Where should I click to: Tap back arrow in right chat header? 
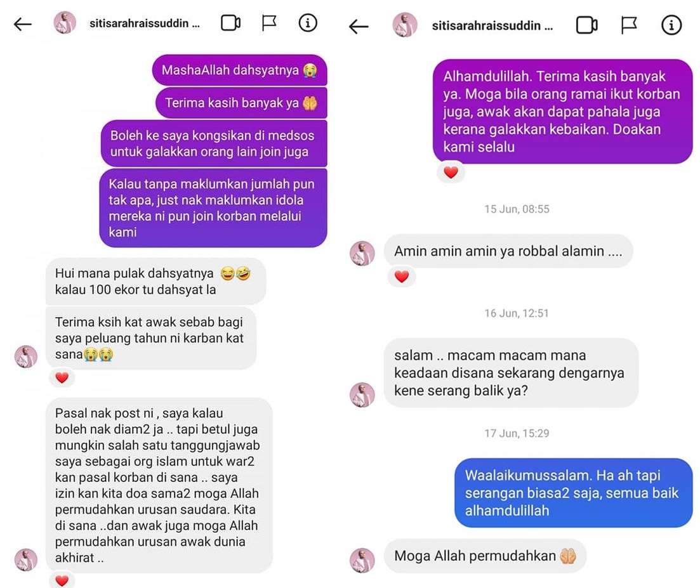click(x=359, y=26)
